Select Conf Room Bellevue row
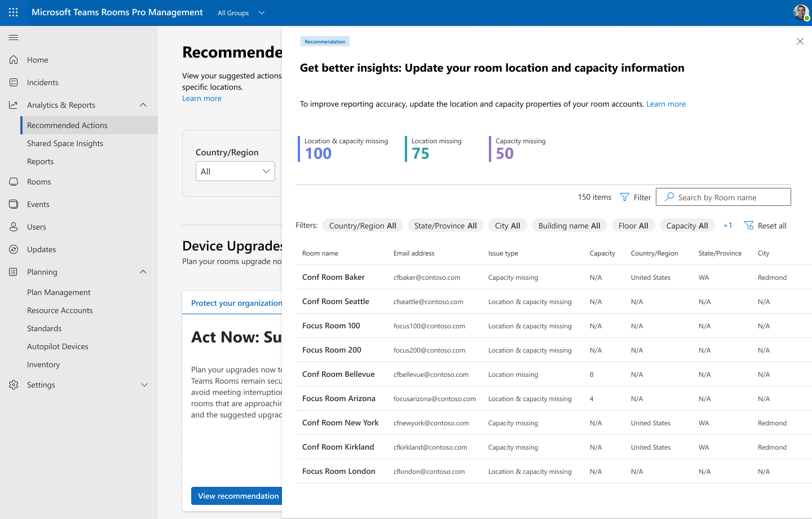The width and height of the screenshot is (812, 519). (x=554, y=374)
